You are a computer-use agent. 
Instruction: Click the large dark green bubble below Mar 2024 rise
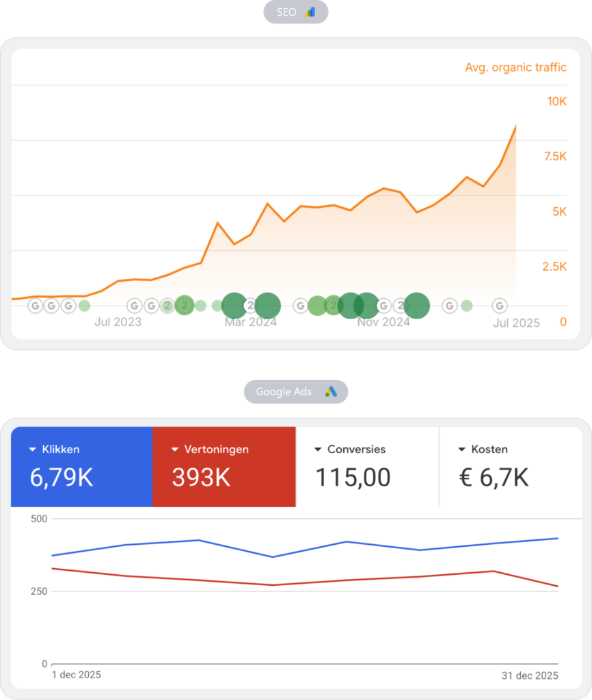pos(234,306)
